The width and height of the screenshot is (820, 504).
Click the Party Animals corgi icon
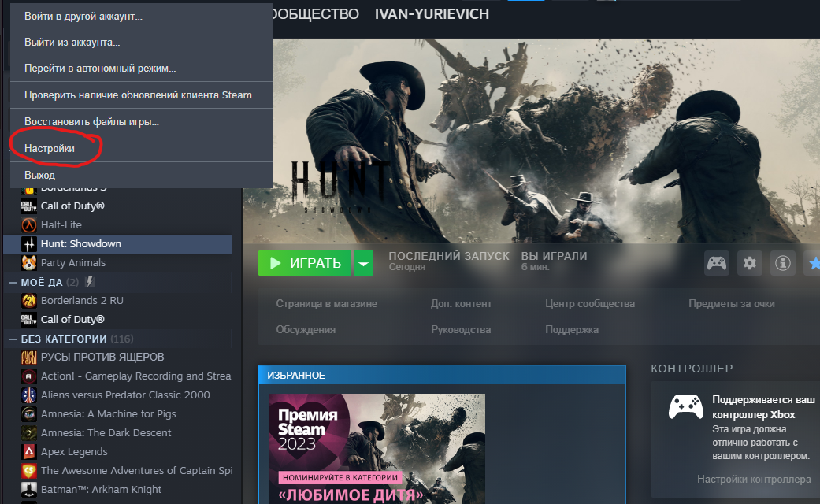pos(29,263)
